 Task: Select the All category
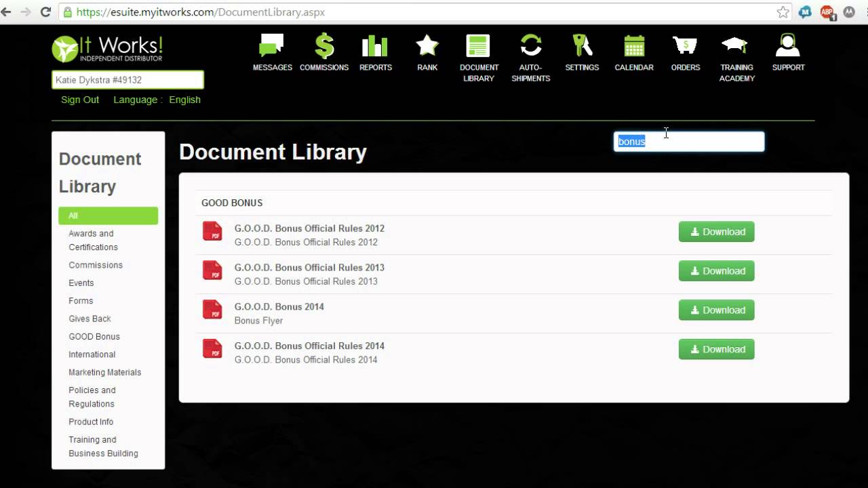click(x=108, y=216)
